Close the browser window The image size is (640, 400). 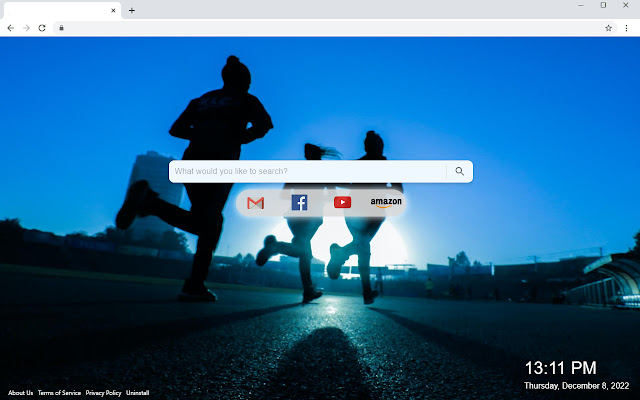tap(625, 5)
